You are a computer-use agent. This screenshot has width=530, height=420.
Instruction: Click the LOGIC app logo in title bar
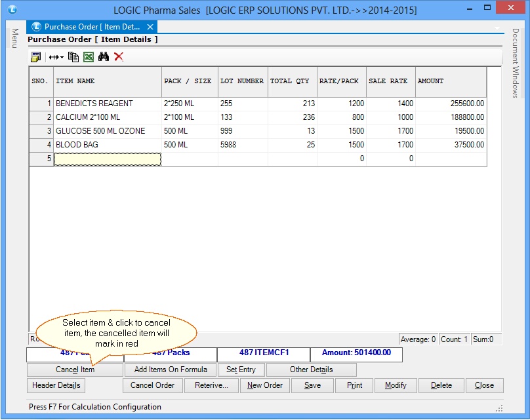pyautogui.click(x=12, y=9)
